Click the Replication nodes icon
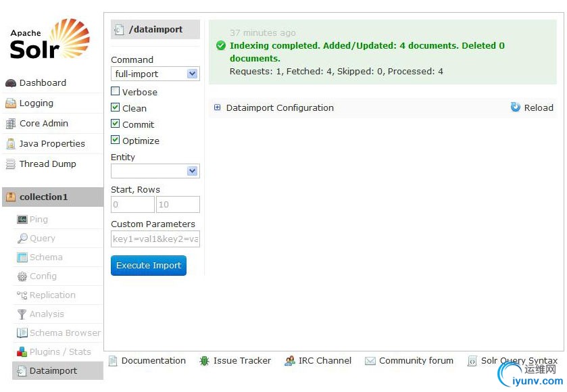567x392 pixels. (x=22, y=295)
